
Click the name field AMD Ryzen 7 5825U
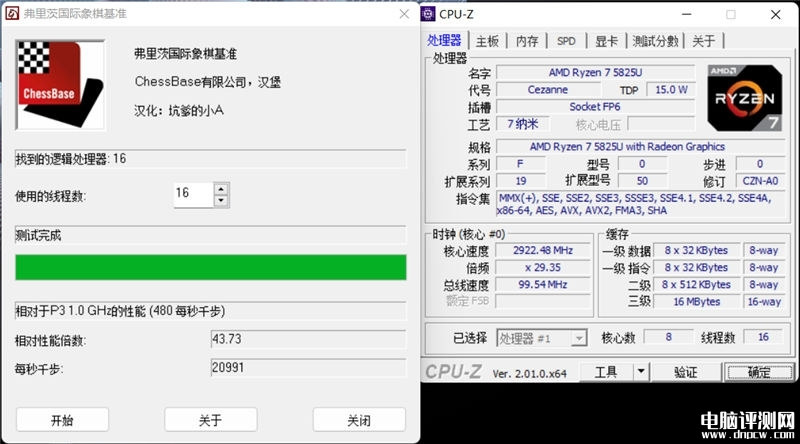(595, 72)
